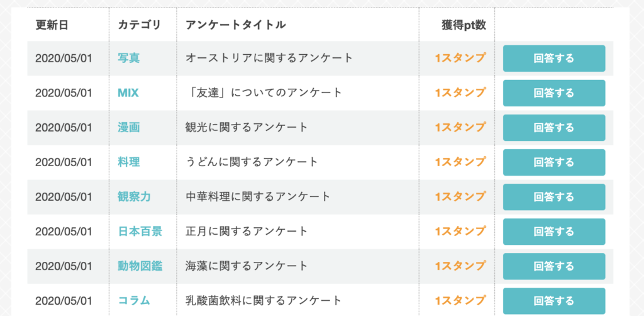The width and height of the screenshot is (644, 316).
Task: Open the 写真 category link
Action: pos(129,59)
